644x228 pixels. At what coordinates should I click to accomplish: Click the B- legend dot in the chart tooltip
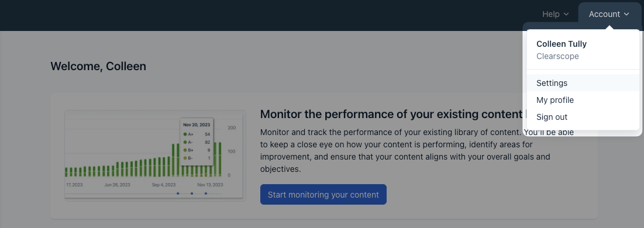coord(185,158)
